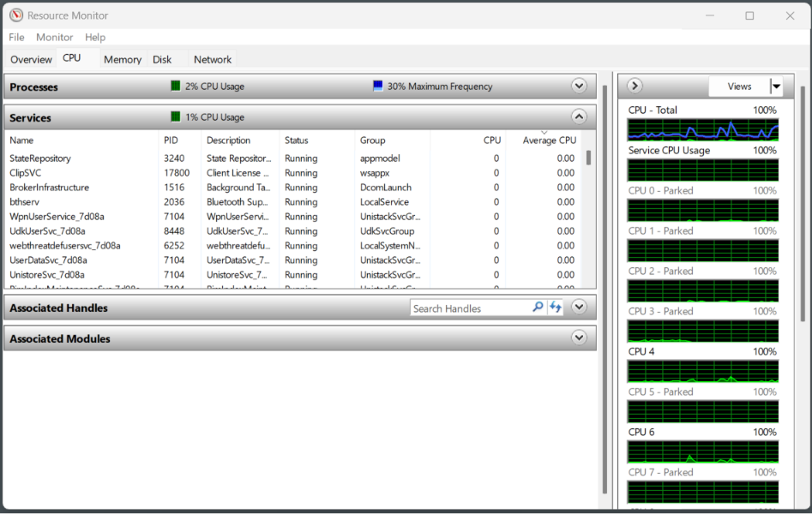The image size is (812, 514).
Task: Open the Monitor menu
Action: coord(54,38)
